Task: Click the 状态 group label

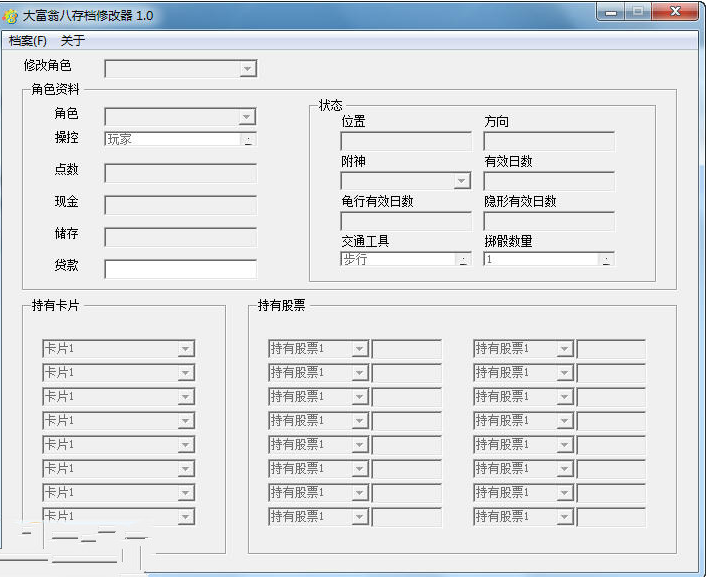Action: [330, 105]
